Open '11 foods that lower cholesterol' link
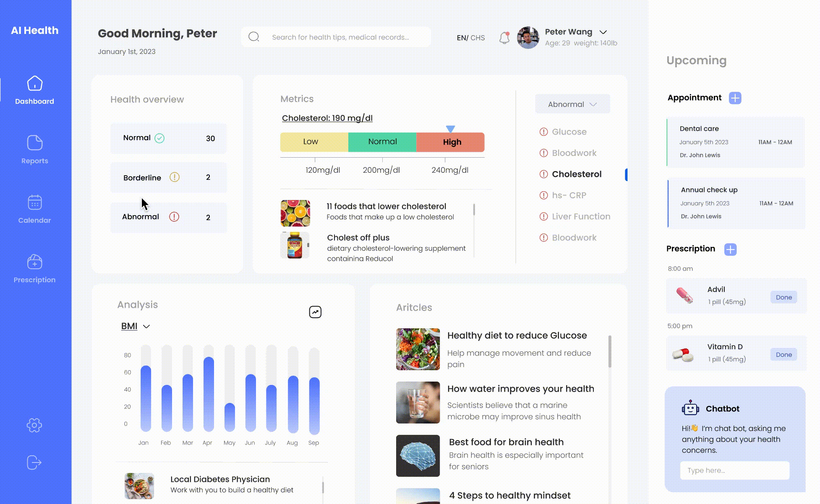 [386, 206]
